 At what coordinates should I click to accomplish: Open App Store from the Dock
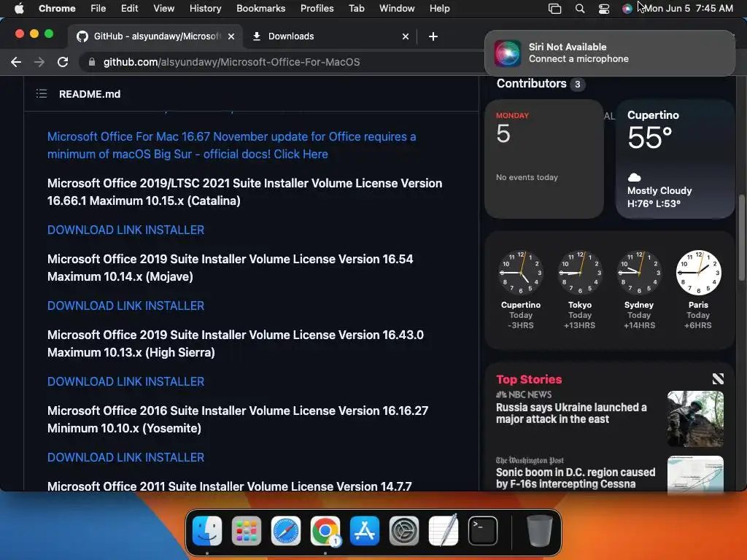(x=365, y=531)
